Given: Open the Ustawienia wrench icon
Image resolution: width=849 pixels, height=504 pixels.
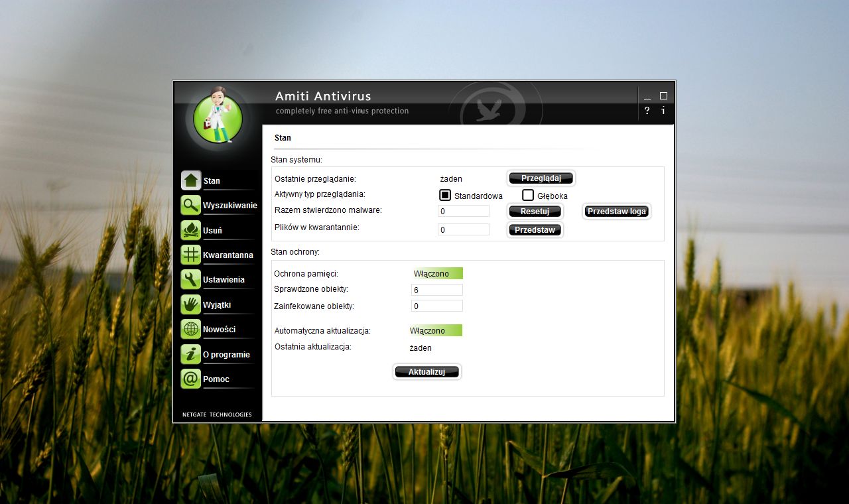Looking at the screenshot, I should pos(191,279).
